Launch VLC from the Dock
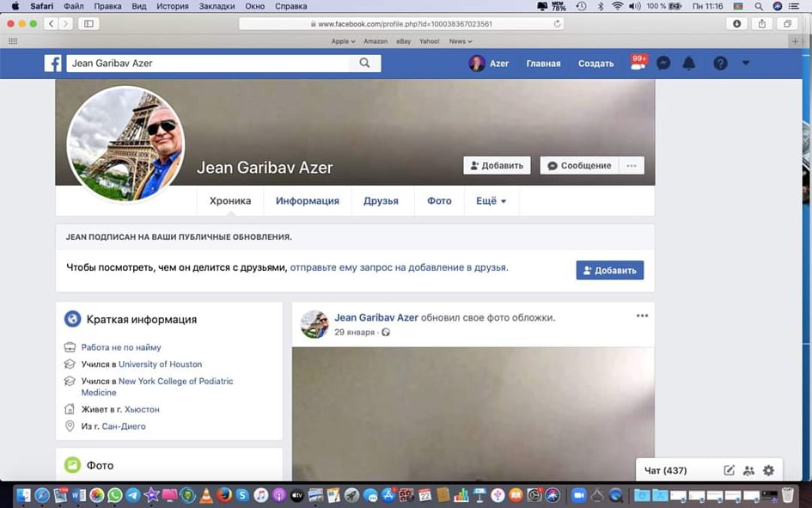The width and height of the screenshot is (812, 508). tap(206, 496)
